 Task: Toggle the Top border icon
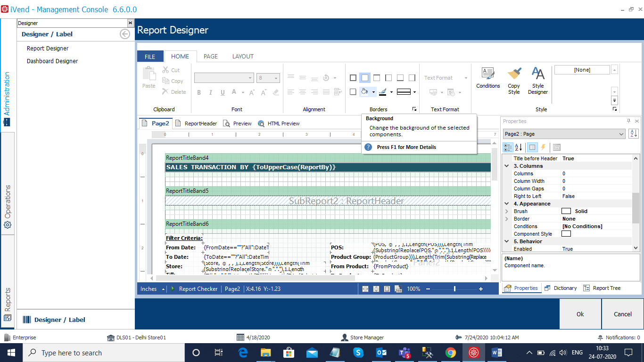click(x=377, y=78)
